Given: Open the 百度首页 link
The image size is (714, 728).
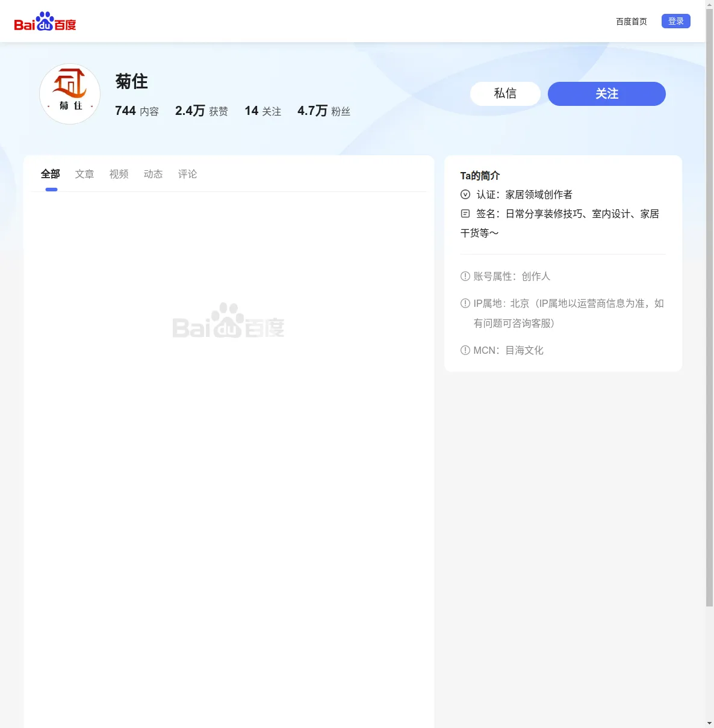Looking at the screenshot, I should pyautogui.click(x=631, y=22).
